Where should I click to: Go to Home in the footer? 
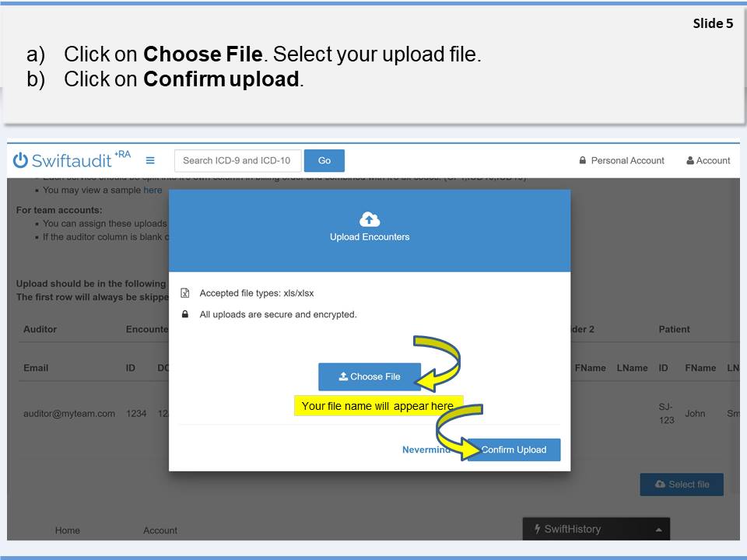tap(68, 530)
